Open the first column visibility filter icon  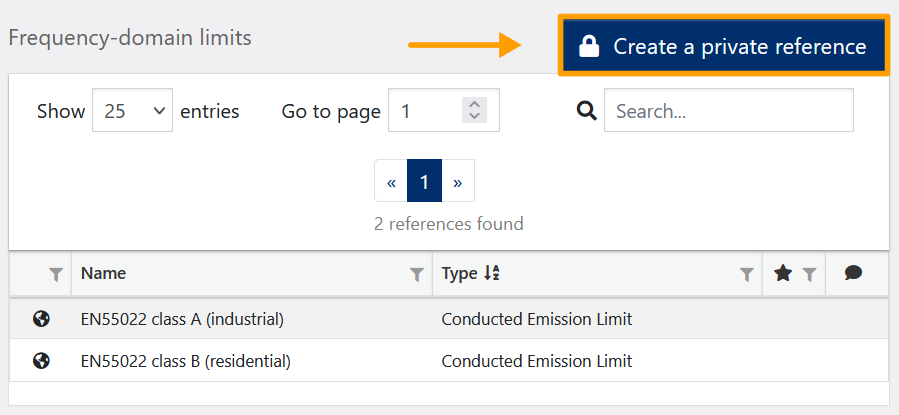click(x=56, y=274)
